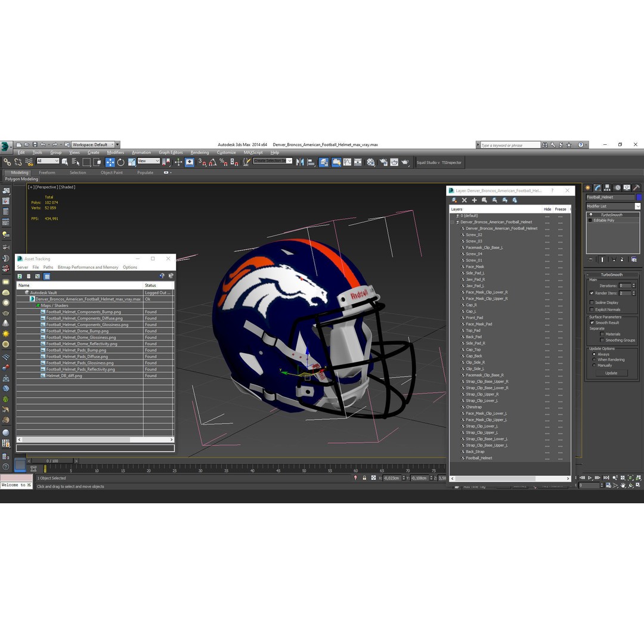Click Refresh icon in Asset Tracking toolbar
This screenshot has height=644, width=644.
pos(20,277)
